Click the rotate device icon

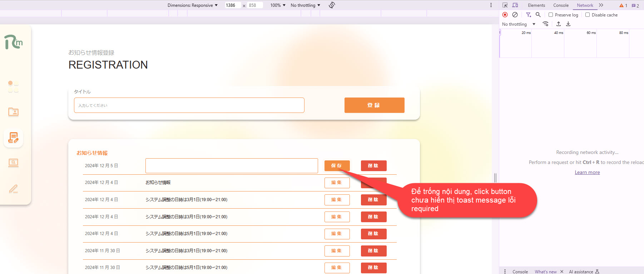click(x=332, y=5)
